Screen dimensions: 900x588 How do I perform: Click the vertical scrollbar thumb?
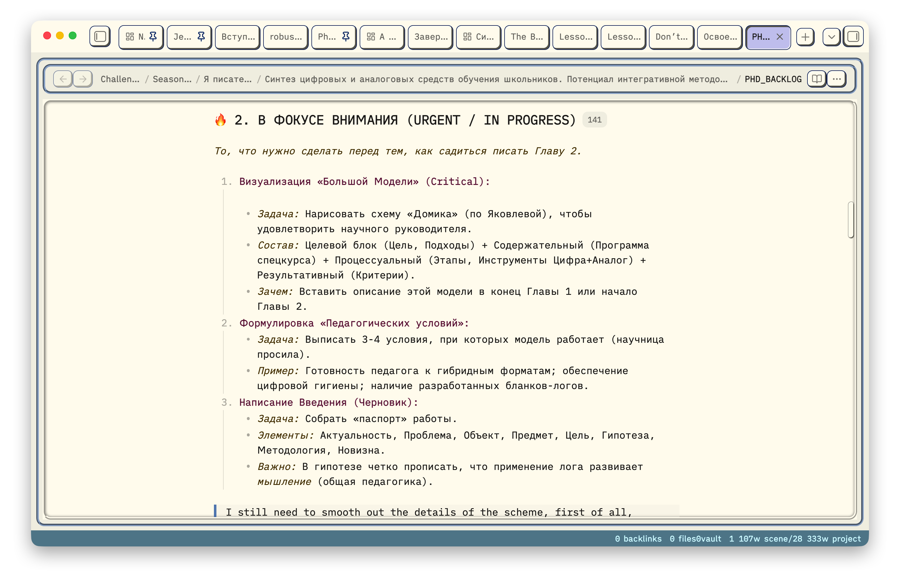(x=851, y=220)
